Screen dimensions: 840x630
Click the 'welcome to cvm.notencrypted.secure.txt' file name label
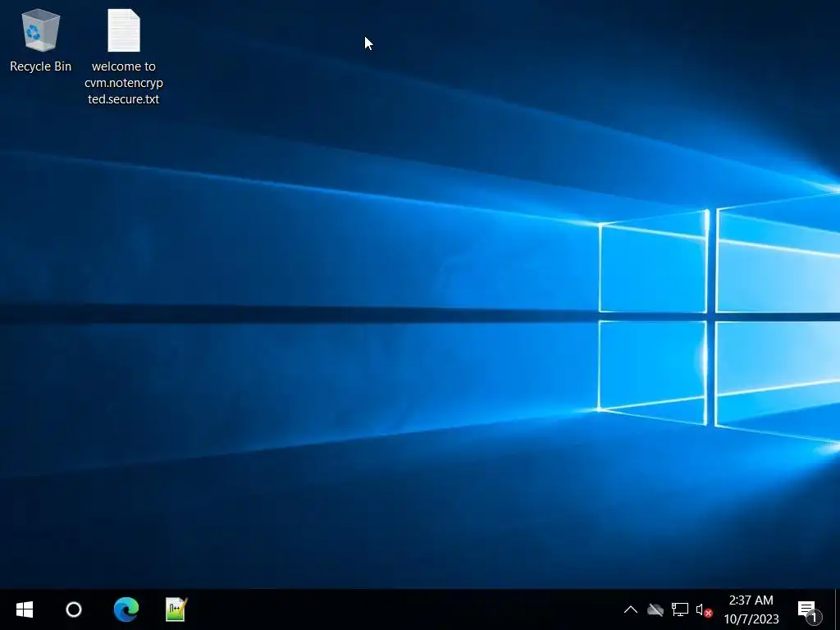point(124,83)
